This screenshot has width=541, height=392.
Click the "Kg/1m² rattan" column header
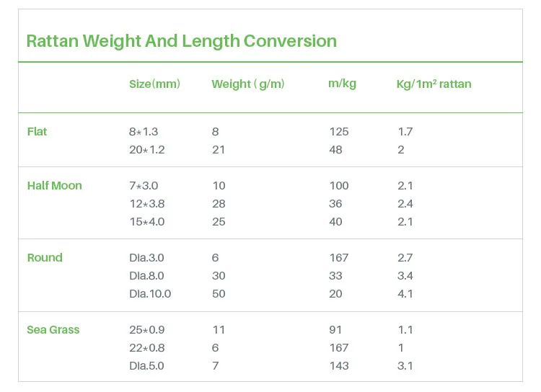tap(434, 84)
